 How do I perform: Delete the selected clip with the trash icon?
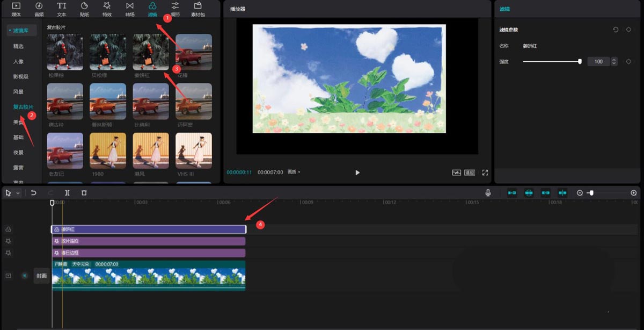click(84, 192)
